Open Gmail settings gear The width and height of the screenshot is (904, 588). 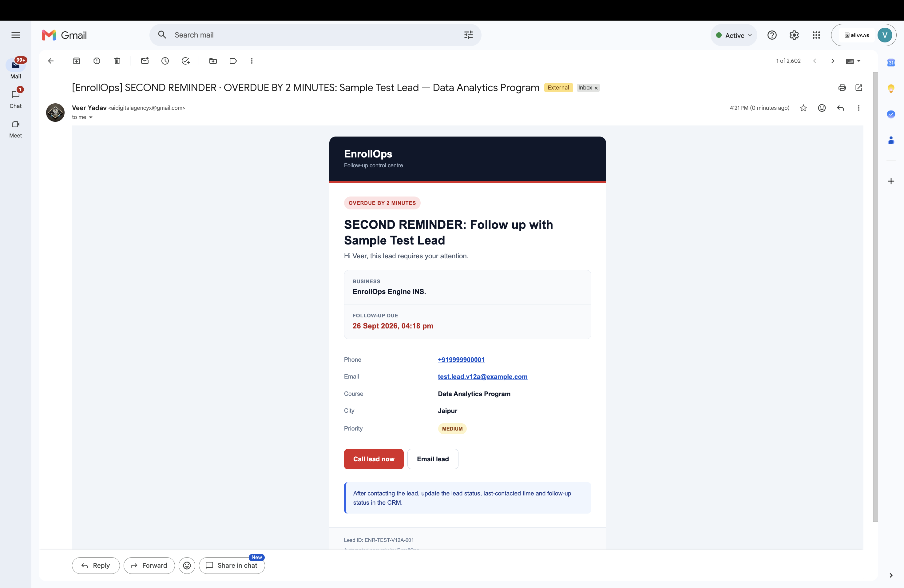point(794,35)
